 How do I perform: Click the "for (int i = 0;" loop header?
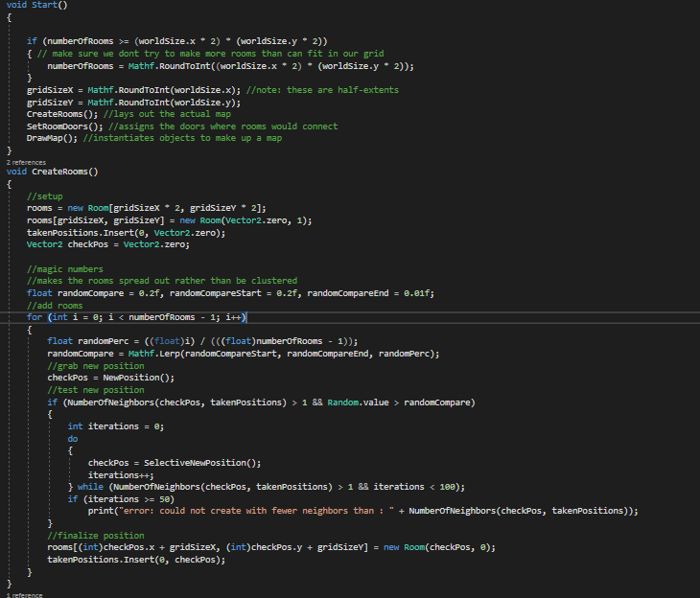tap(136, 317)
